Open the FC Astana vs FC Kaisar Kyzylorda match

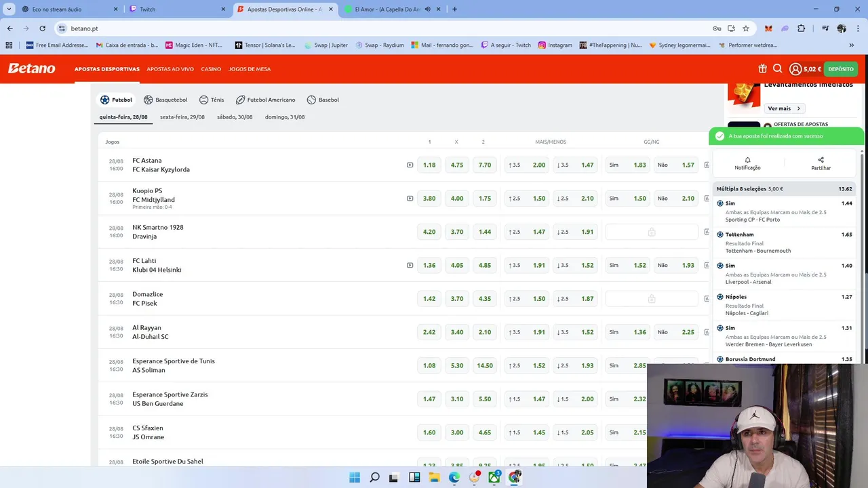point(161,165)
